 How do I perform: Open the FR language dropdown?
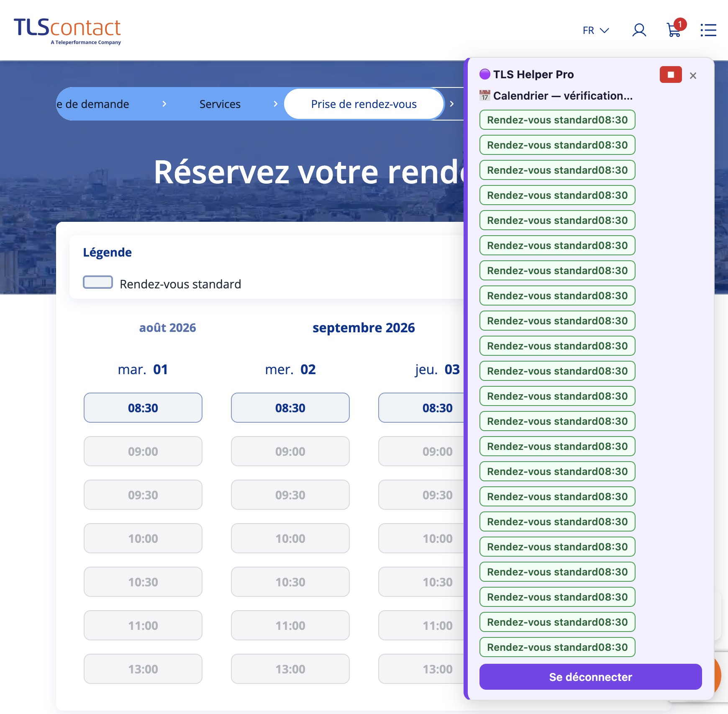(596, 31)
